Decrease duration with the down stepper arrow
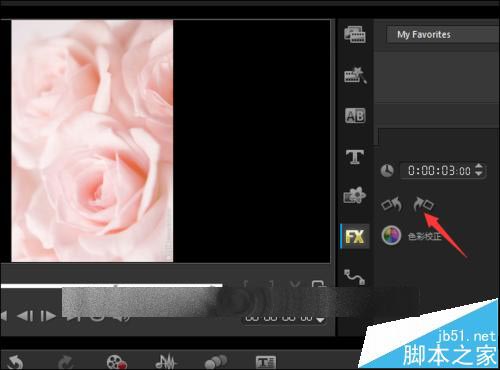The height and width of the screenshot is (370, 500). 479,174
